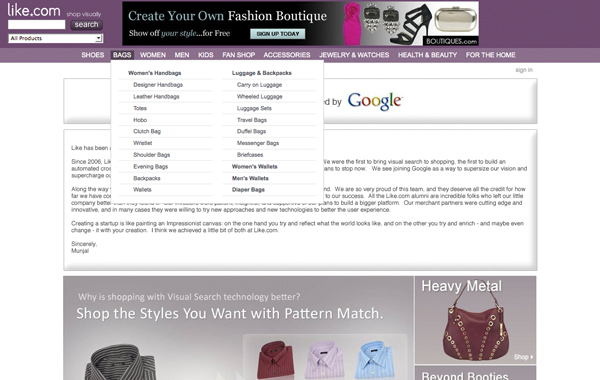Click the SIGN UP TODAY banner button

pyautogui.click(x=278, y=34)
